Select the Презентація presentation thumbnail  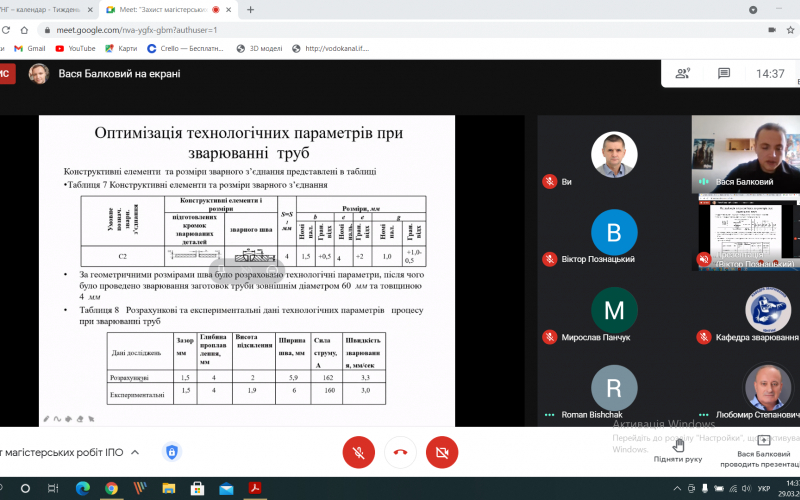click(x=746, y=232)
